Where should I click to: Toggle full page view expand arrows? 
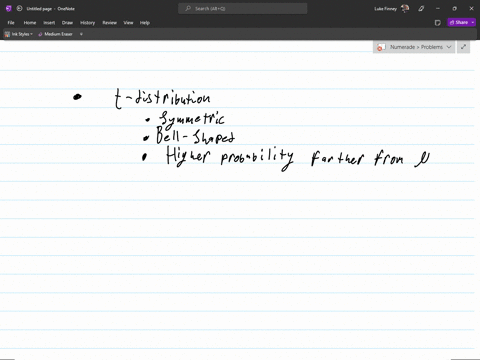click(x=463, y=47)
